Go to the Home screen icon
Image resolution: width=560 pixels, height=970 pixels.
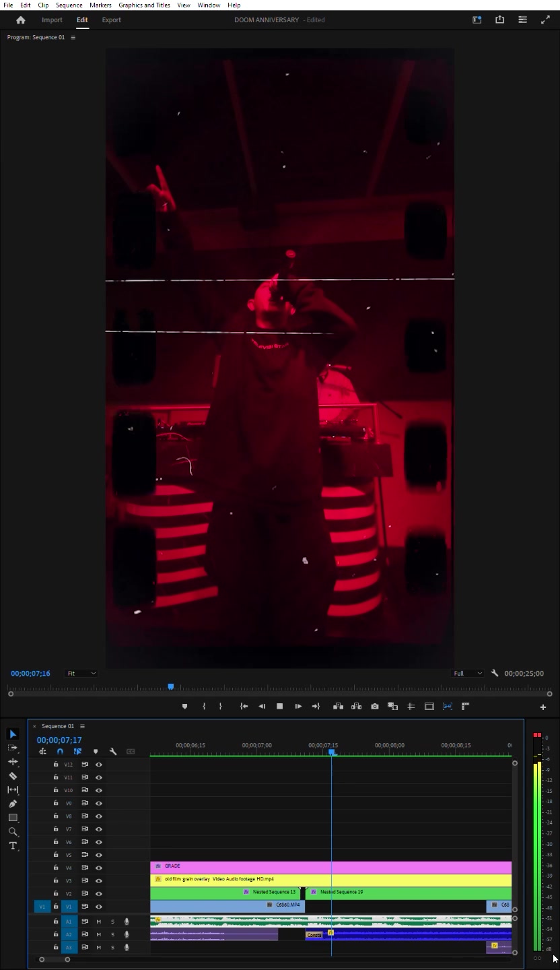[20, 20]
